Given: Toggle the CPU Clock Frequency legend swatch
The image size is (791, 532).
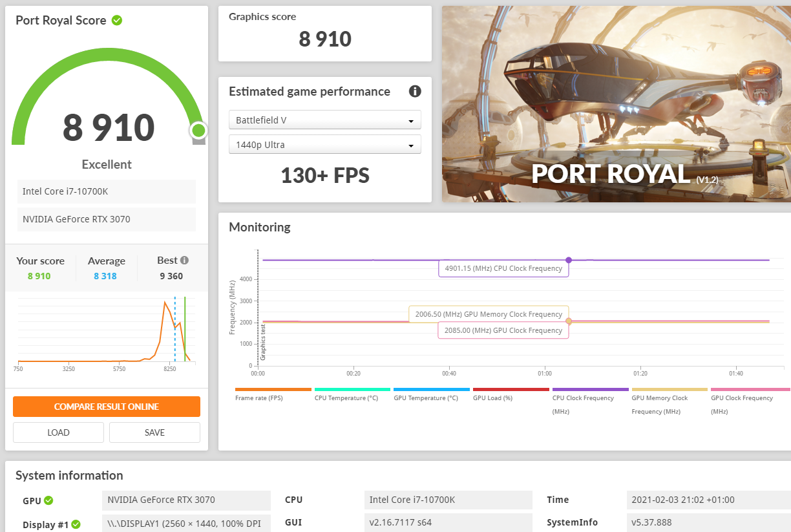Looking at the screenshot, I should coord(591,389).
